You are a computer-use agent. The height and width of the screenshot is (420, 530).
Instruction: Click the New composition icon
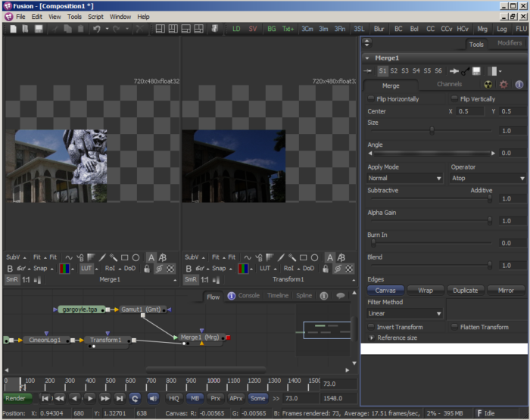[x=13, y=29]
